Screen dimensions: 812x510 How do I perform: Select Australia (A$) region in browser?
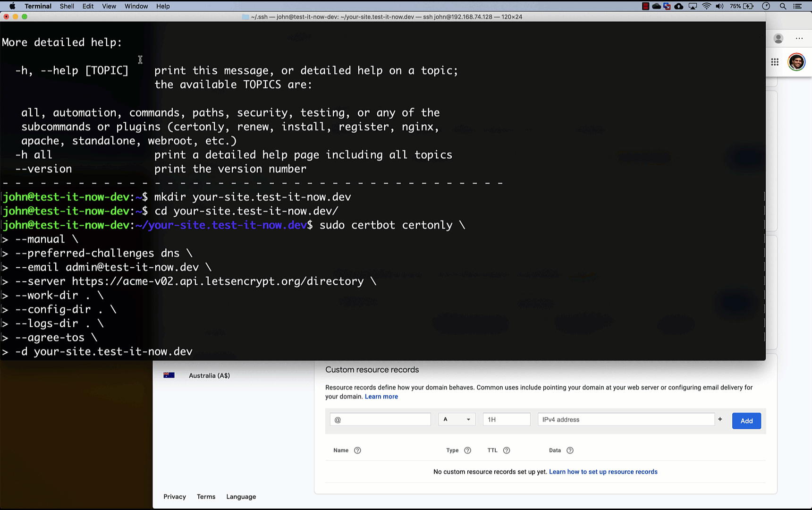click(209, 375)
